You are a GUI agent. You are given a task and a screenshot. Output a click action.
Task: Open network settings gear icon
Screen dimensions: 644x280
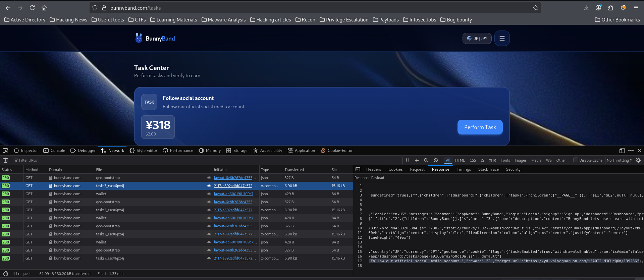click(638, 160)
